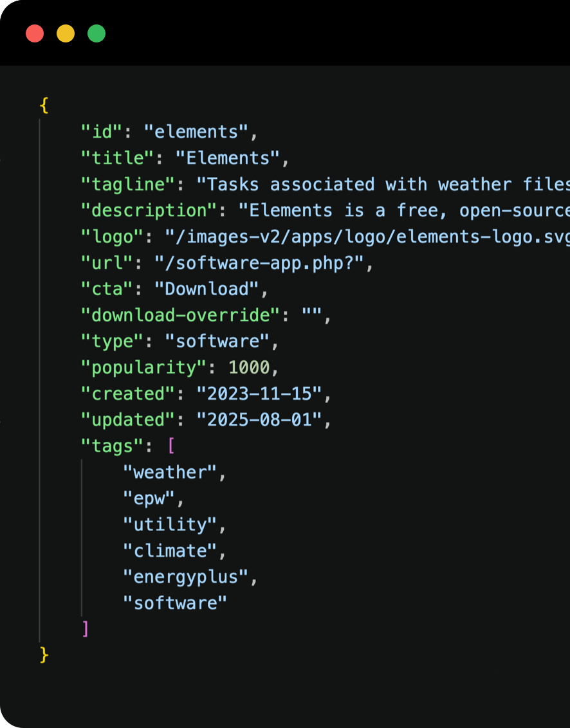570x728 pixels.
Task: Select the "software" type value
Action: pyautogui.click(x=217, y=341)
